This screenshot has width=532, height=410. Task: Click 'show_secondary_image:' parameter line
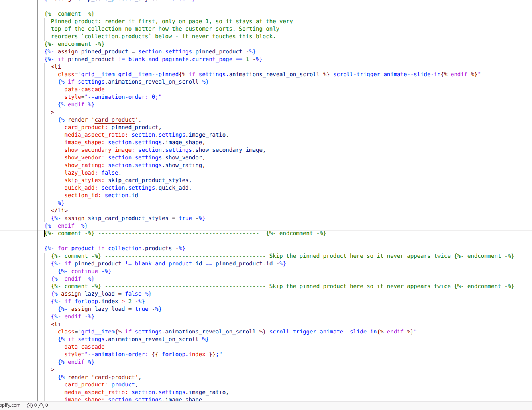(x=165, y=150)
